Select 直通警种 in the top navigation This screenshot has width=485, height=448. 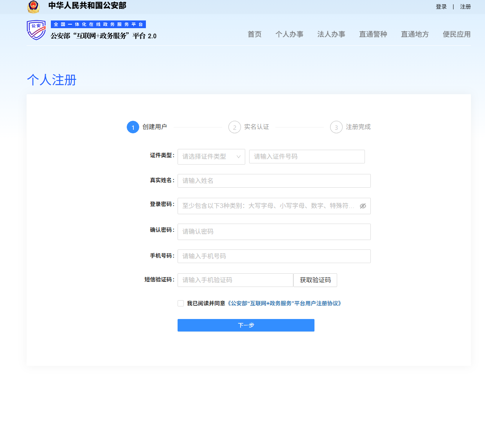coord(373,34)
